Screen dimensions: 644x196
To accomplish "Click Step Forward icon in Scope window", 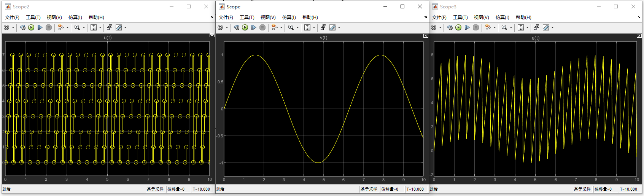I will [x=254, y=27].
